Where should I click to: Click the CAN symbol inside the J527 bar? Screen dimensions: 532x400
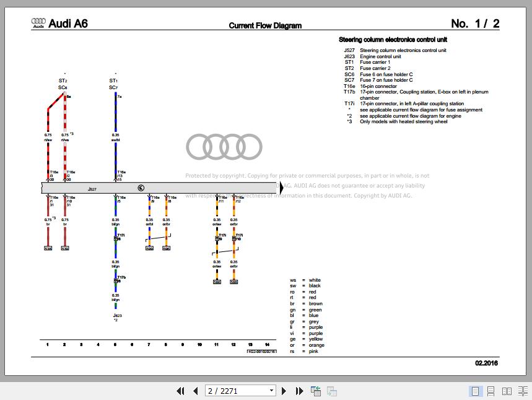pos(141,188)
